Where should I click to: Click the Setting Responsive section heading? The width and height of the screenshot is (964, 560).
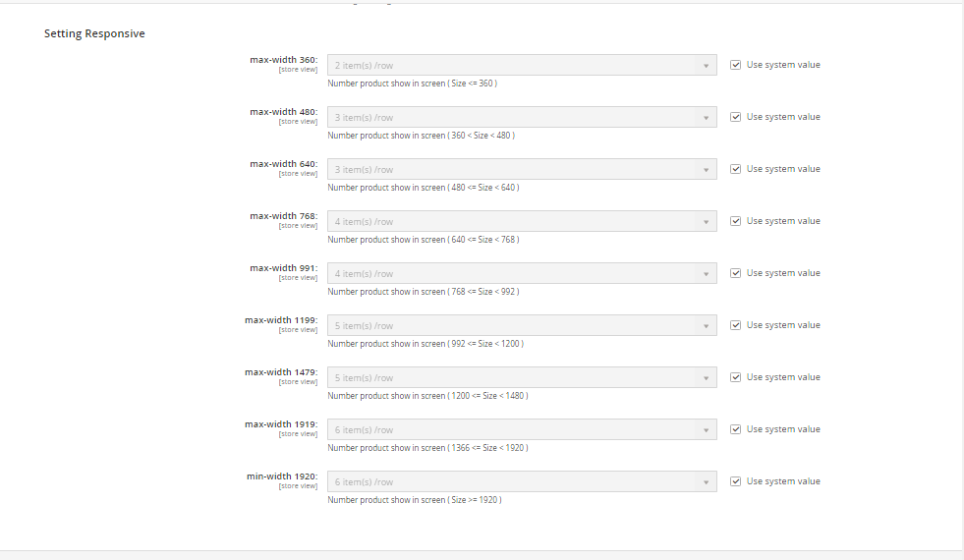point(94,33)
